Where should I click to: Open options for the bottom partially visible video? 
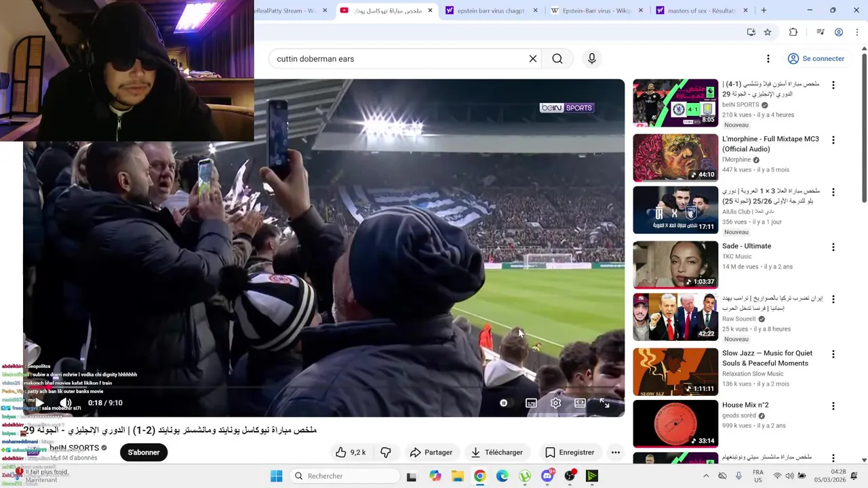coord(833,459)
